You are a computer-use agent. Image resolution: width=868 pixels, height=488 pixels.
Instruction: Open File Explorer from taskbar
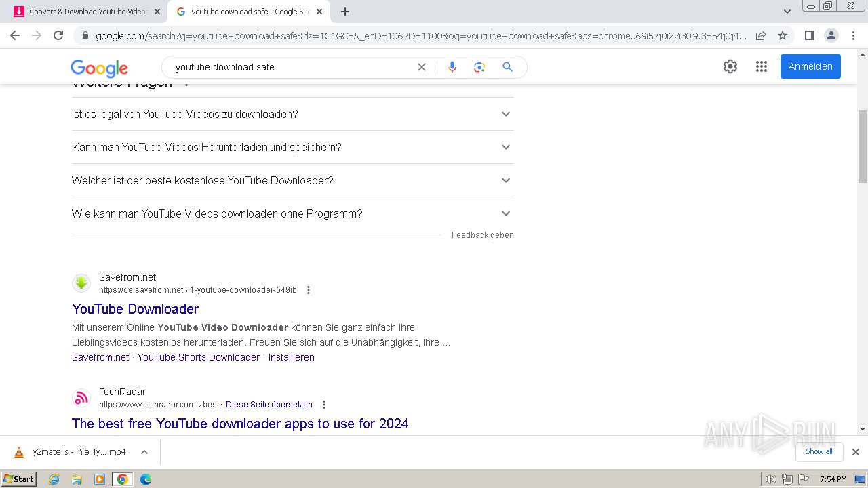(77, 479)
